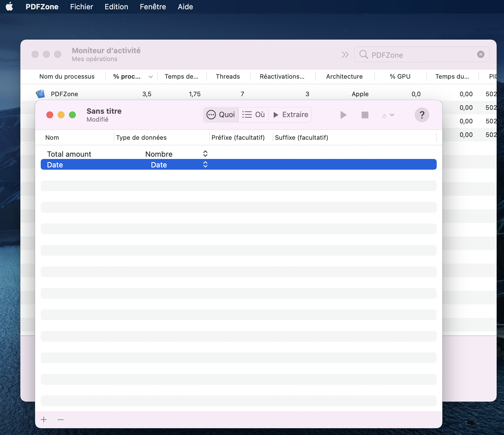Click the stop square button

365,115
